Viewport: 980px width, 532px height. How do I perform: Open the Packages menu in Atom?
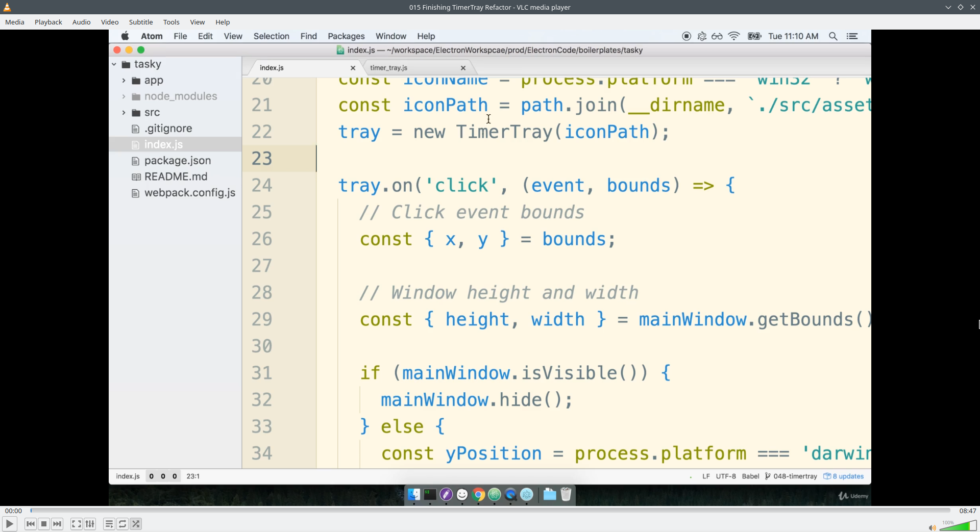coord(346,36)
